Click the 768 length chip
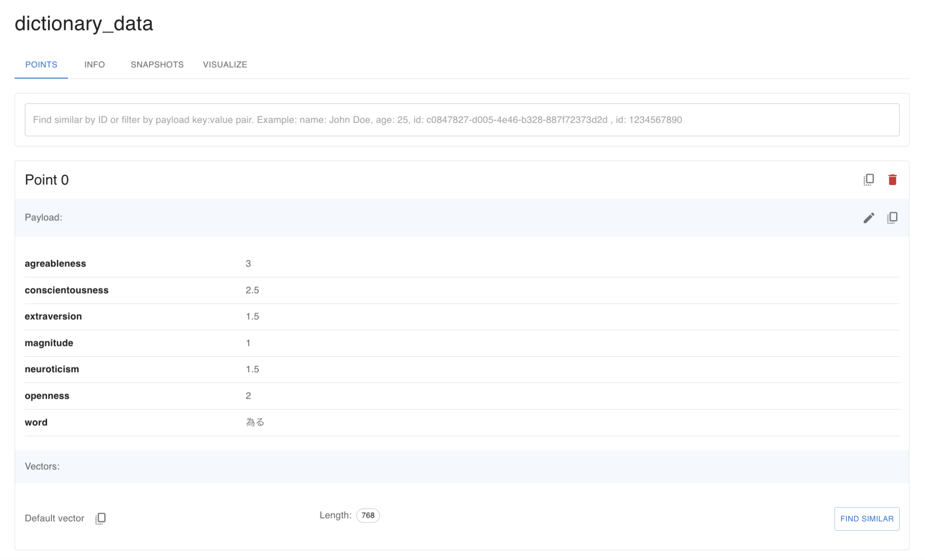Image resolution: width=925 pixels, height=560 pixels. point(368,515)
